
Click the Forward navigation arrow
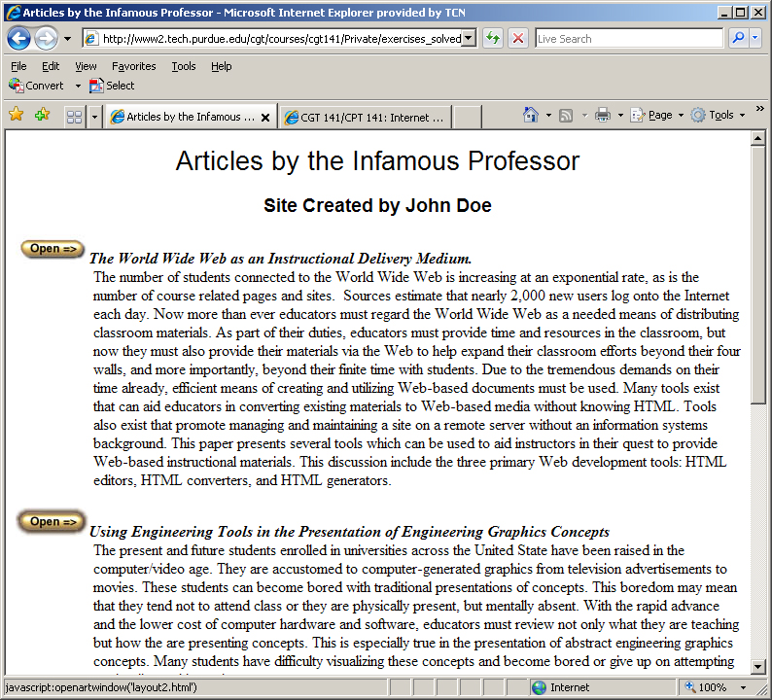pyautogui.click(x=47, y=38)
